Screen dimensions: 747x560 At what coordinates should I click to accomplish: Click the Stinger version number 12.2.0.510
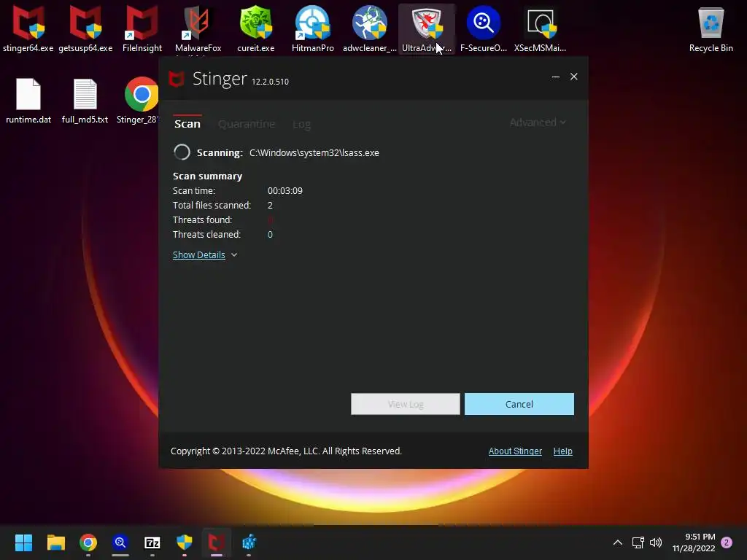coord(270,82)
